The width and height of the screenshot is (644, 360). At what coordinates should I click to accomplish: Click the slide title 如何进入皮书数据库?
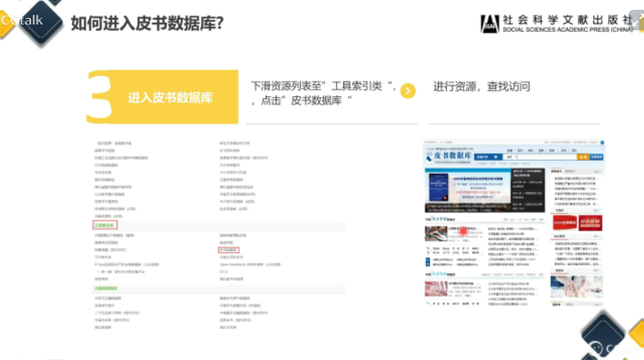click(x=147, y=21)
